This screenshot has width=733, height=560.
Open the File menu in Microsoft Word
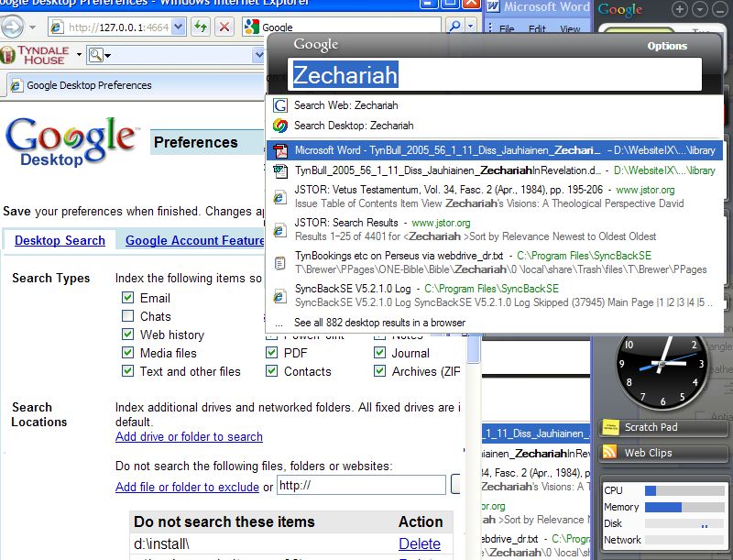(507, 29)
